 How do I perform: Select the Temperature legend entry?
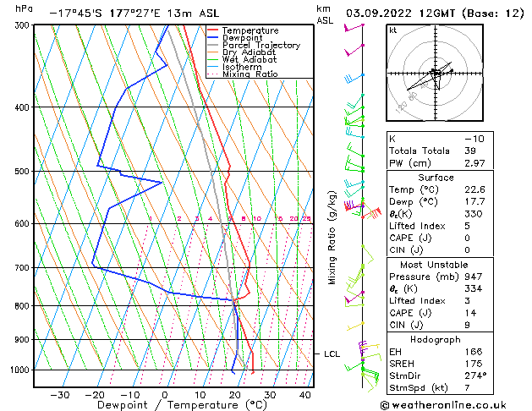[x=250, y=30]
